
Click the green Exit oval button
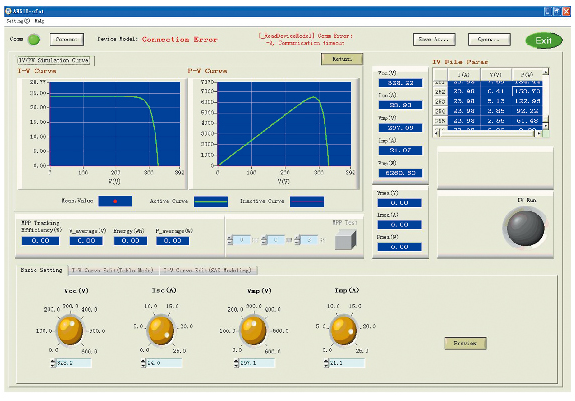coord(544,40)
